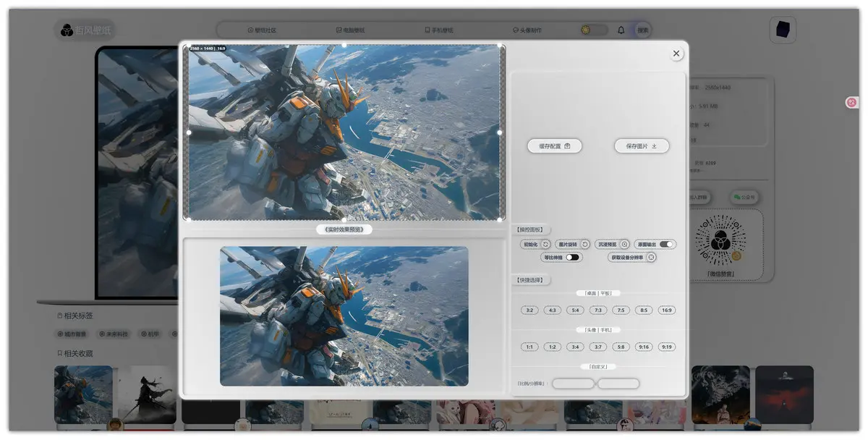
Task: Click the crop box bottom-right handle
Action: point(500,219)
